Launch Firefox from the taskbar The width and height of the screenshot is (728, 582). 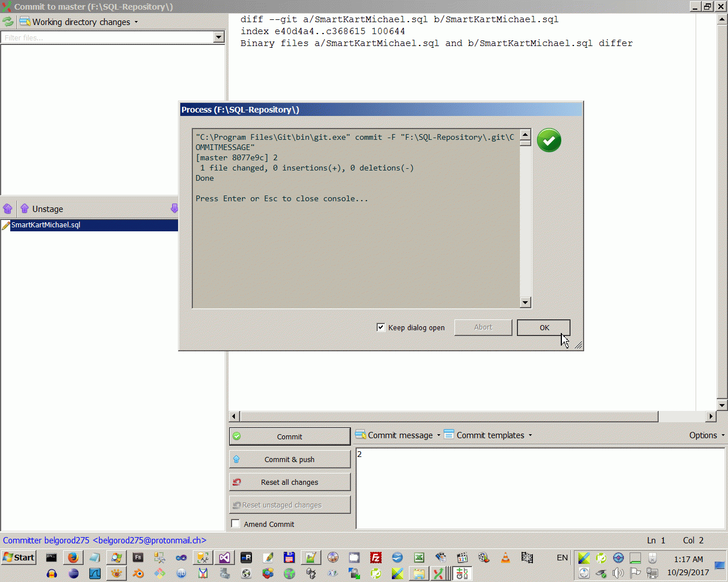pyautogui.click(x=73, y=558)
